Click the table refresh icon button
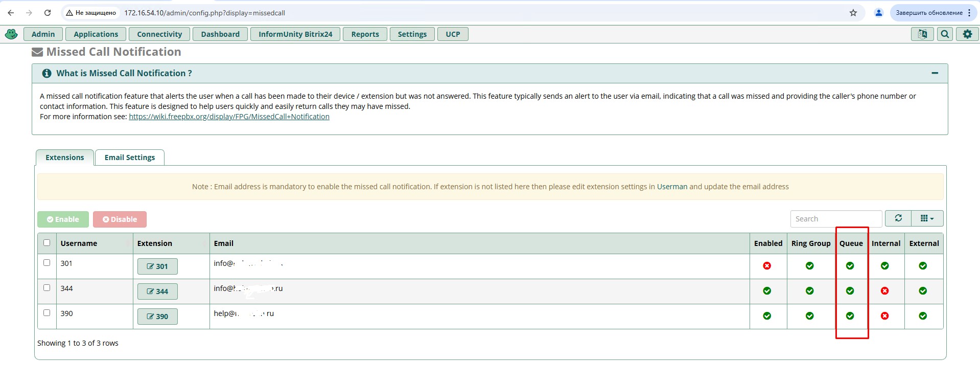This screenshot has width=980, height=382. 898,218
